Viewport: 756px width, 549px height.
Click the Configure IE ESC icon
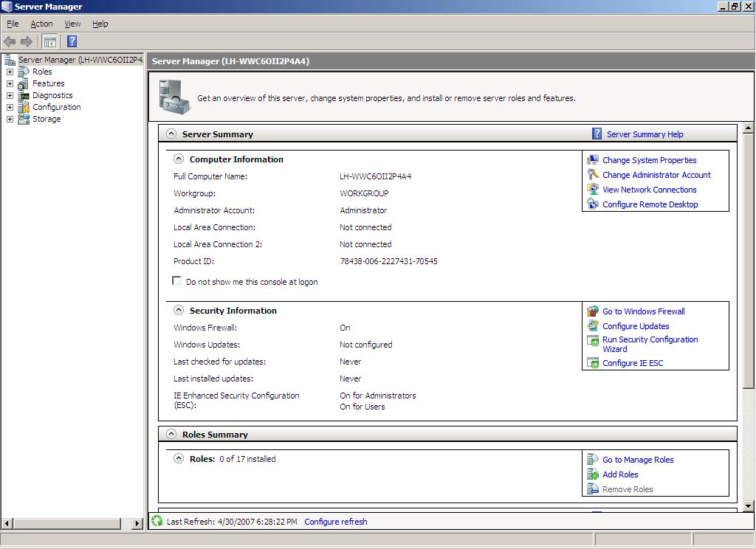click(593, 363)
